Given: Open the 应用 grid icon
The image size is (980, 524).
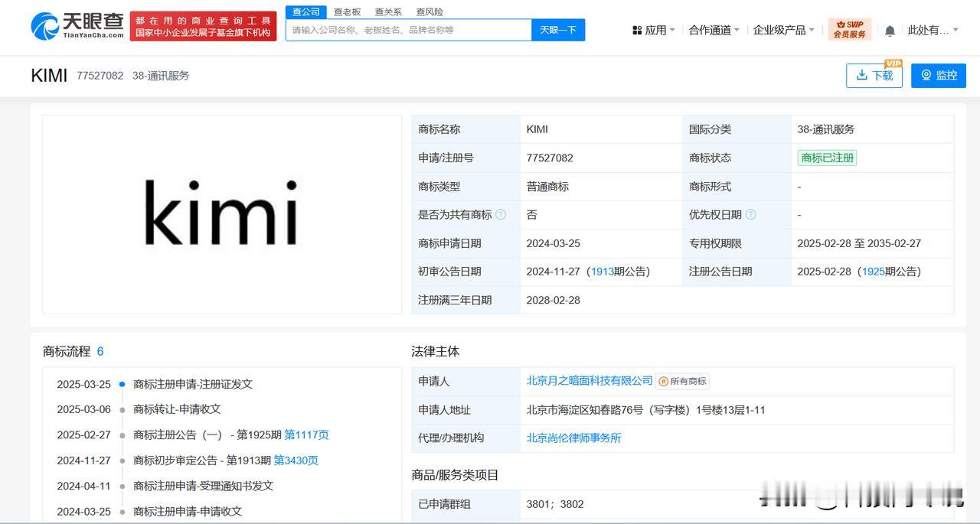Looking at the screenshot, I should pyautogui.click(x=637, y=31).
